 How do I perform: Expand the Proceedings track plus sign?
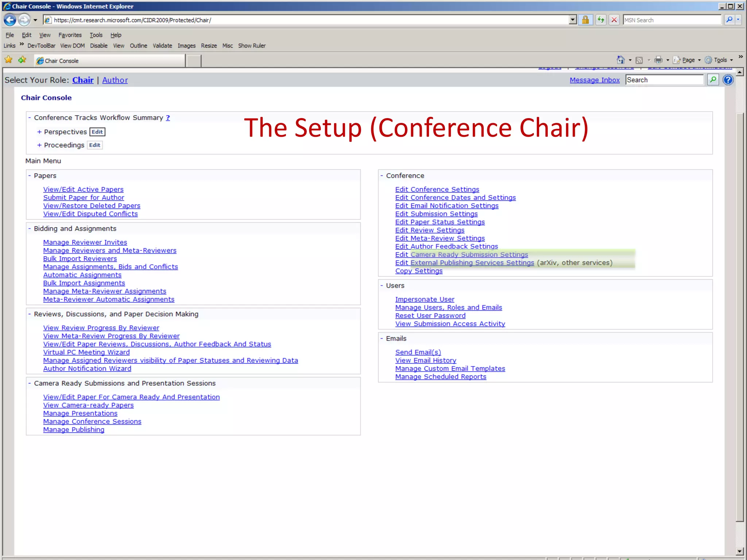pyautogui.click(x=39, y=145)
